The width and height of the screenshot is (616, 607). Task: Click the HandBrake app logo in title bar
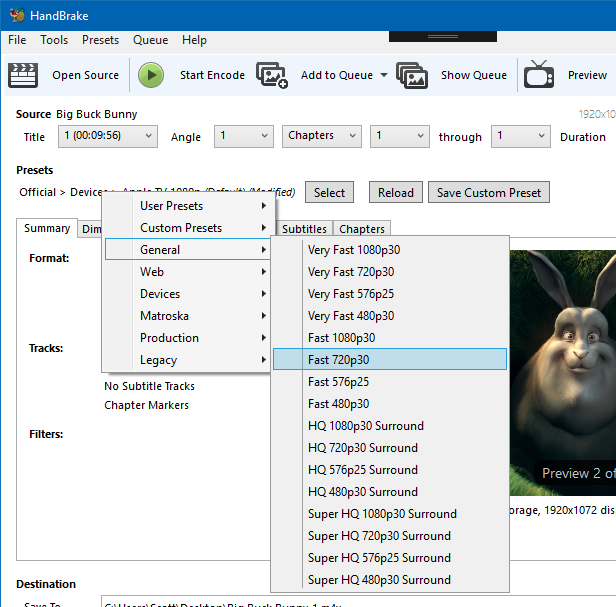pos(17,15)
